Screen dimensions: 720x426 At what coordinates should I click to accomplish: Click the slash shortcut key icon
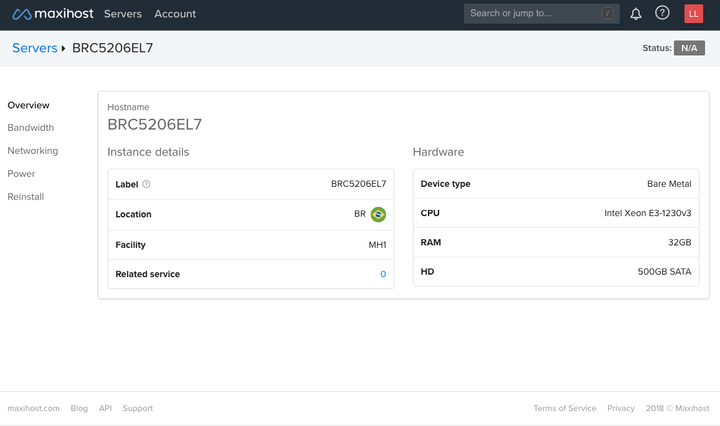607,14
